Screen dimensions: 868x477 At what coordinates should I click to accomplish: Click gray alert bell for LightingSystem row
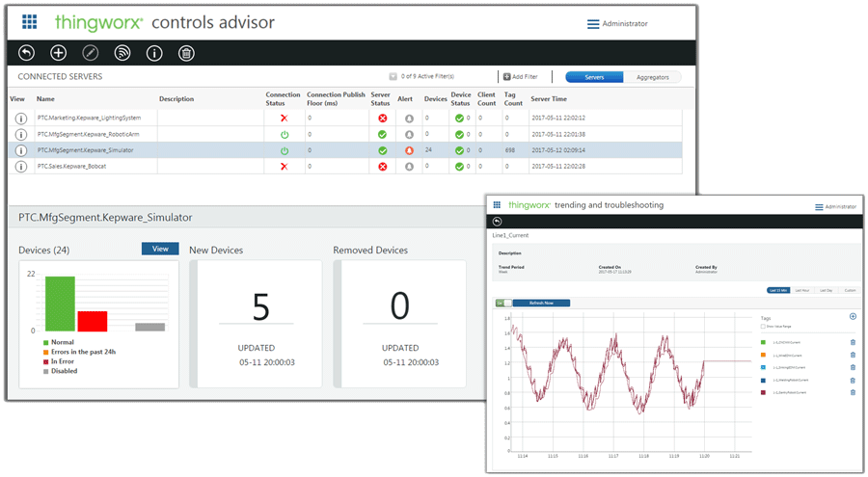409,119
